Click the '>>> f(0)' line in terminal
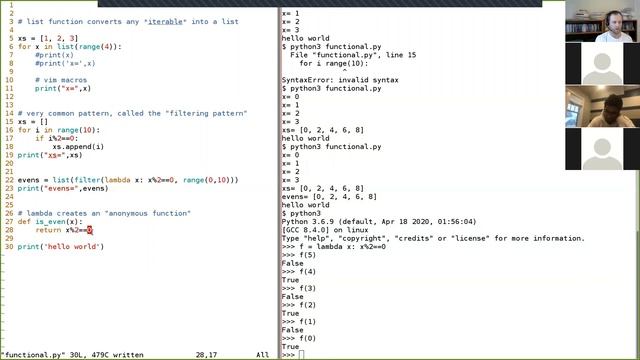 tap(299, 338)
